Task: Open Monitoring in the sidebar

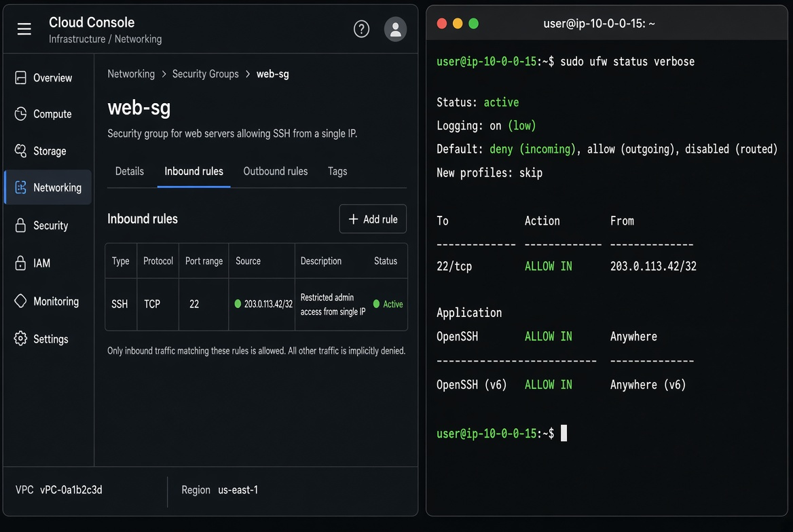Action: (x=48, y=301)
